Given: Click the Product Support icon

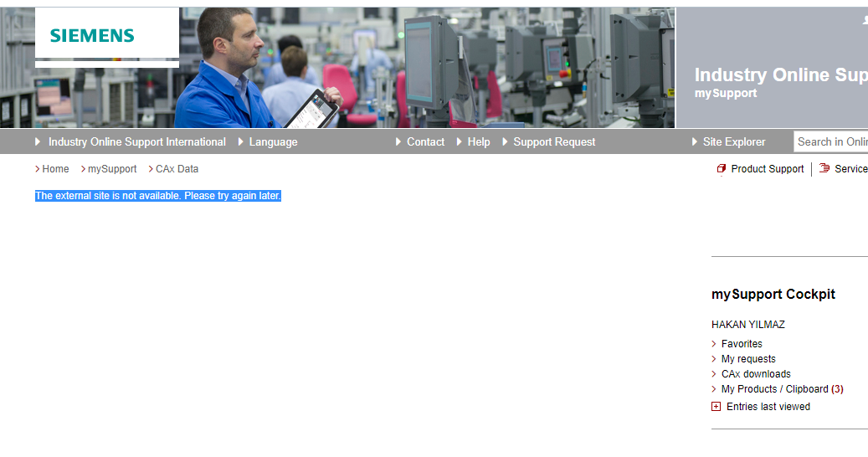Looking at the screenshot, I should click(721, 169).
